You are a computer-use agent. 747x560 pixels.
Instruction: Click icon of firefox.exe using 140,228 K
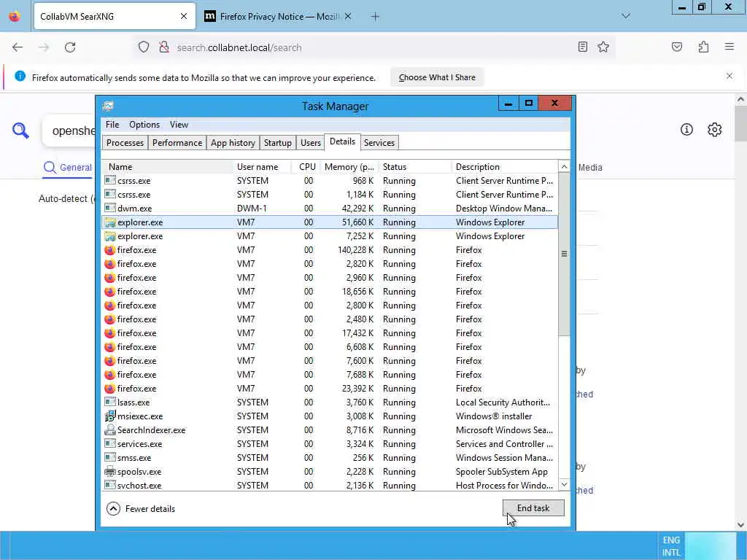(110, 250)
